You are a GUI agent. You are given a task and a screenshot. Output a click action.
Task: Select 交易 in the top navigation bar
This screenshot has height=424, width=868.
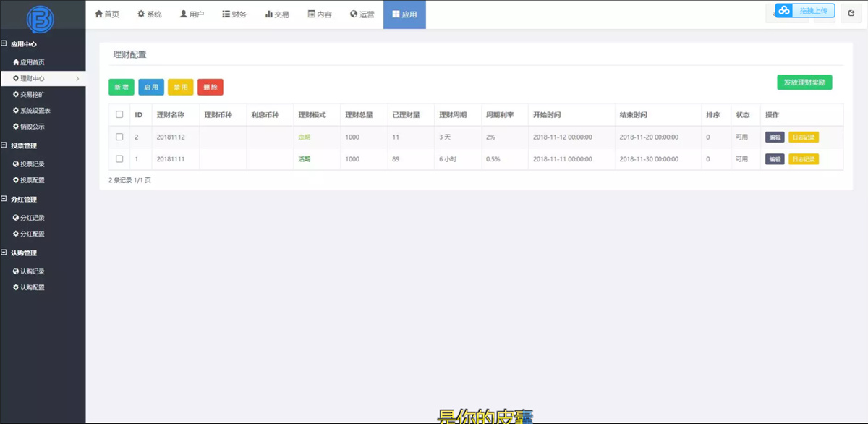point(276,13)
